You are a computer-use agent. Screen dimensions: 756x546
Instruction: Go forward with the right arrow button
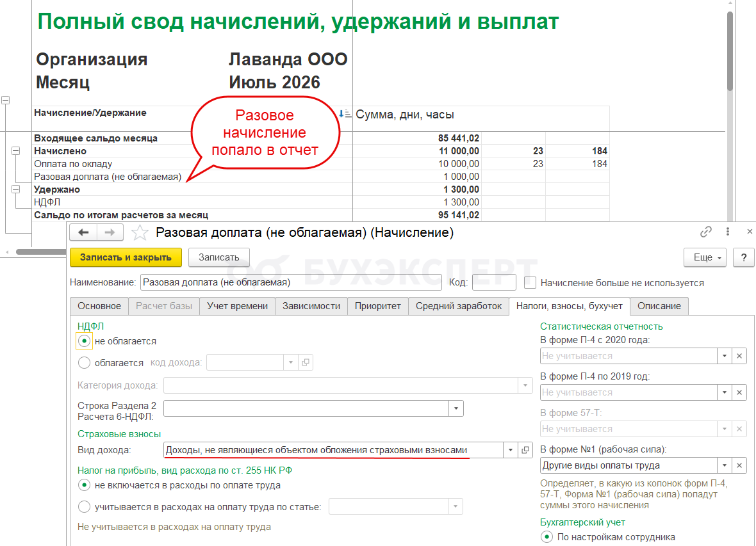pos(110,232)
